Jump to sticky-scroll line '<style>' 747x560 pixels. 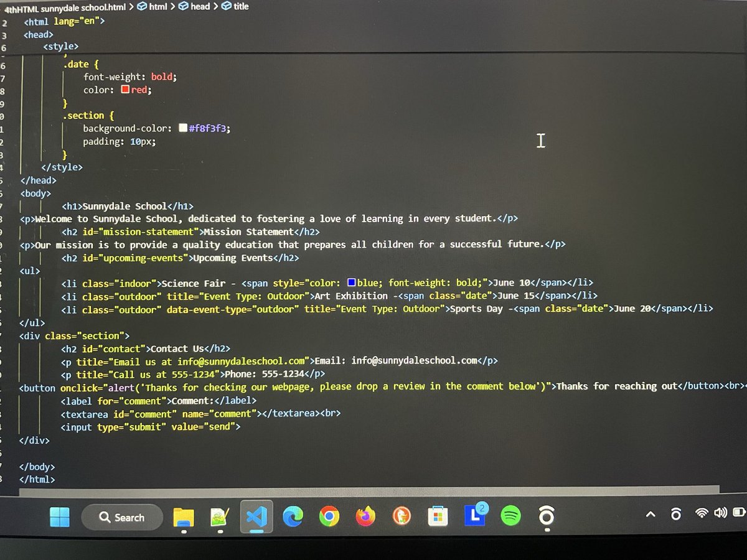tap(60, 47)
